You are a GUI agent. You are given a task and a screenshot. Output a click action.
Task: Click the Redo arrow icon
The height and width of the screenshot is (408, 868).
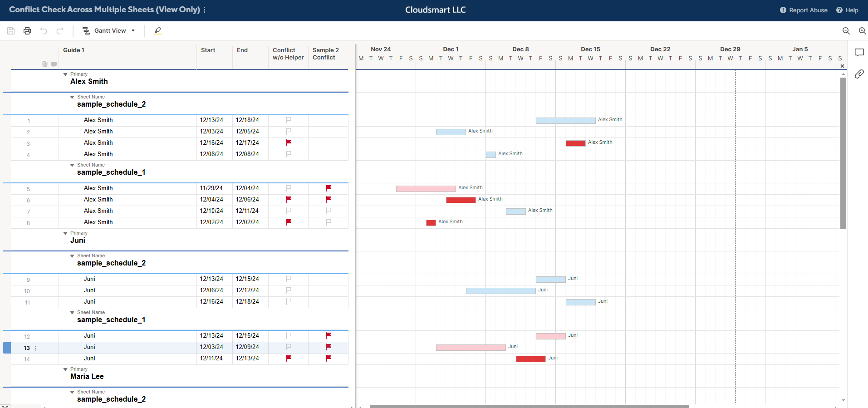point(60,31)
